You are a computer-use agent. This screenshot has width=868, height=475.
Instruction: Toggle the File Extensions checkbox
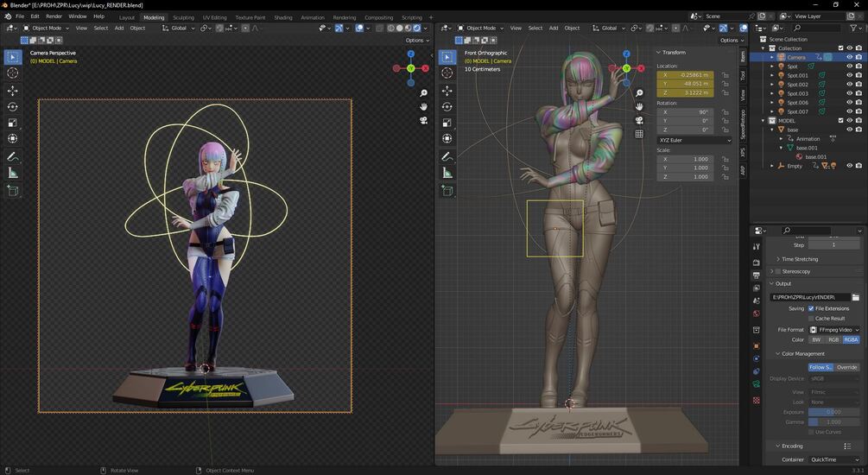(x=811, y=308)
